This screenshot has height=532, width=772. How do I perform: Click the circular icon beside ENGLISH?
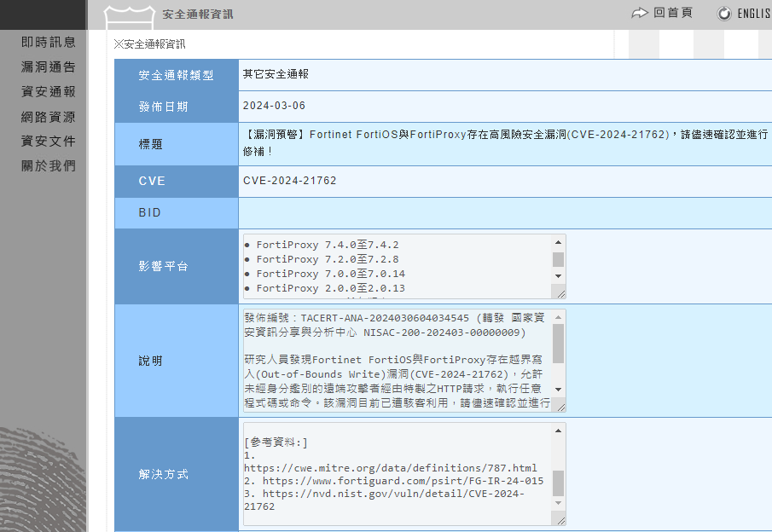click(723, 14)
